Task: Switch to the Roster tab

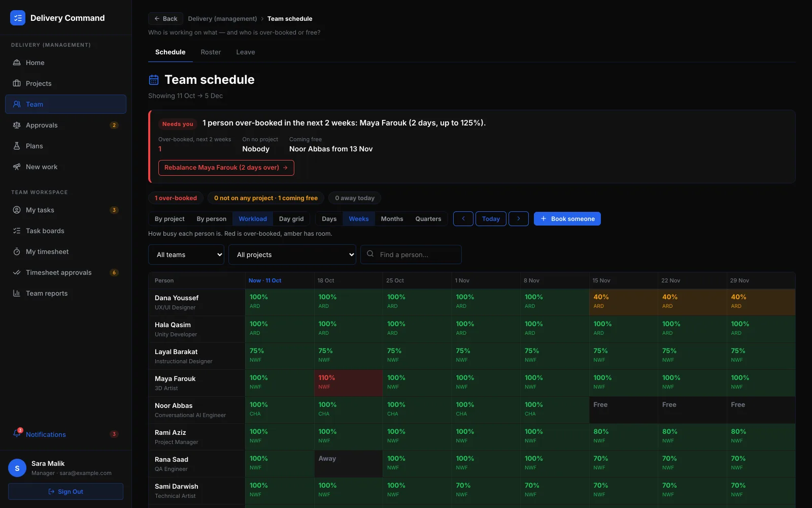Action: (x=211, y=52)
